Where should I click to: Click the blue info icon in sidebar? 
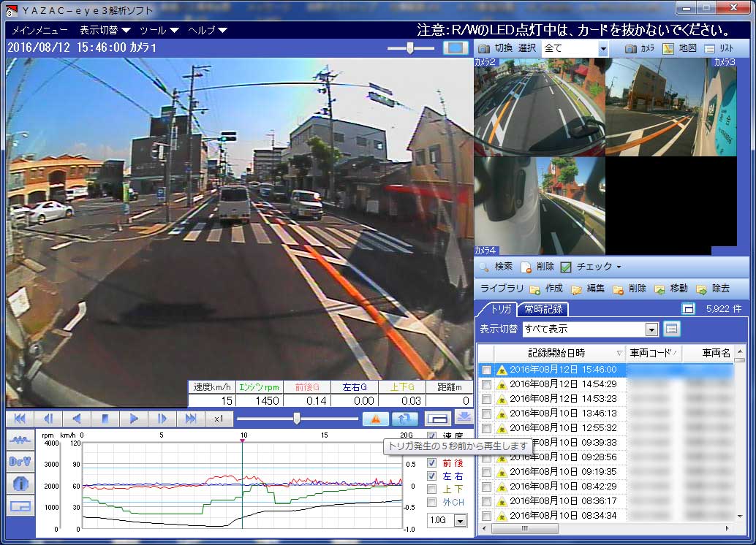pyautogui.click(x=19, y=484)
